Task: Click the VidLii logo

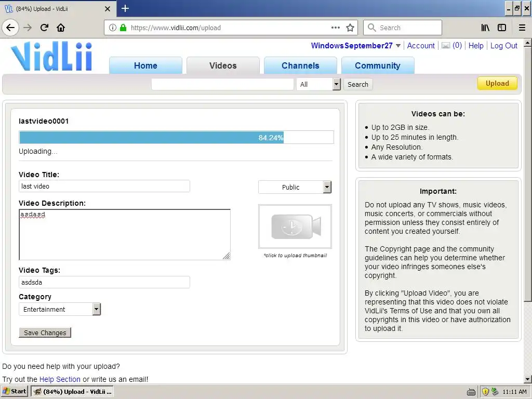Action: 51,56
